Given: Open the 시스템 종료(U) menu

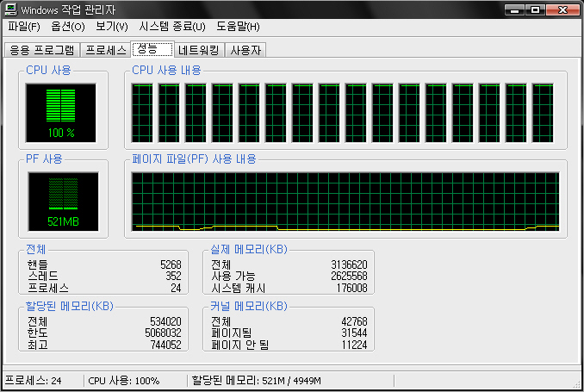Looking at the screenshot, I should coord(172,27).
